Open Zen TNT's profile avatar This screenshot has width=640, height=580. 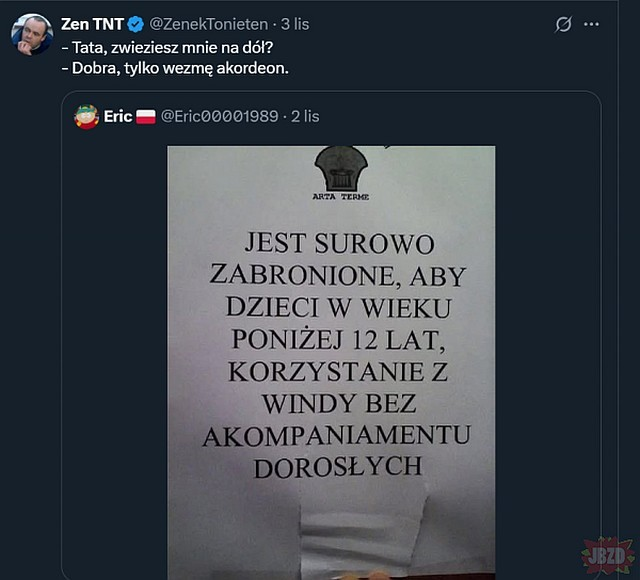(32, 34)
